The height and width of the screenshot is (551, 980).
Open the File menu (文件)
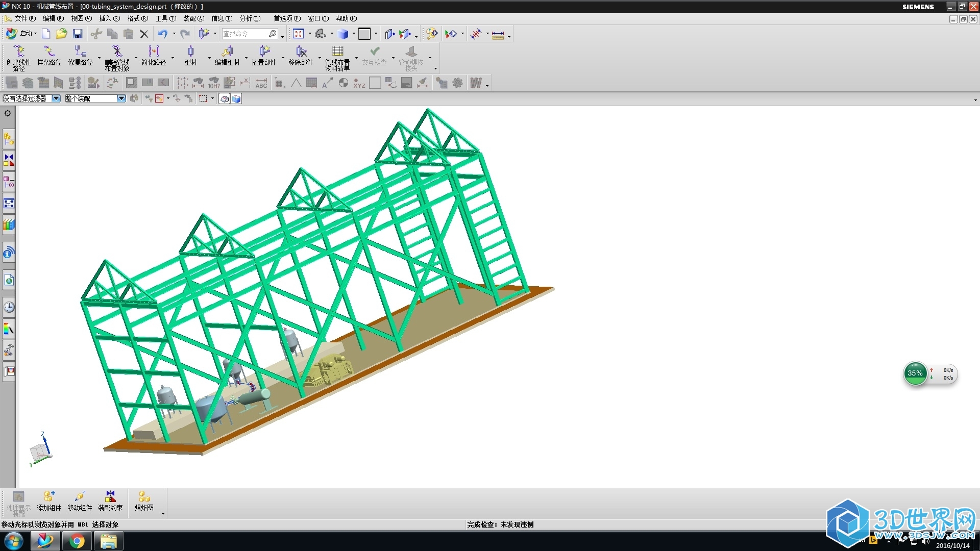click(x=25, y=18)
